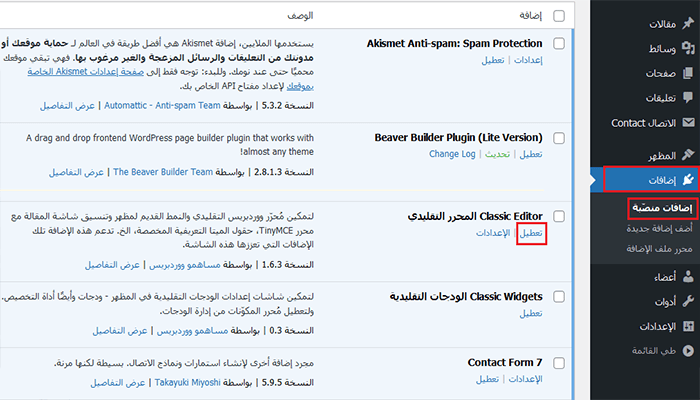Screen dimensions: 700x400
Task: Click the طي القائمة collapse menu label
Action: [x=654, y=351]
